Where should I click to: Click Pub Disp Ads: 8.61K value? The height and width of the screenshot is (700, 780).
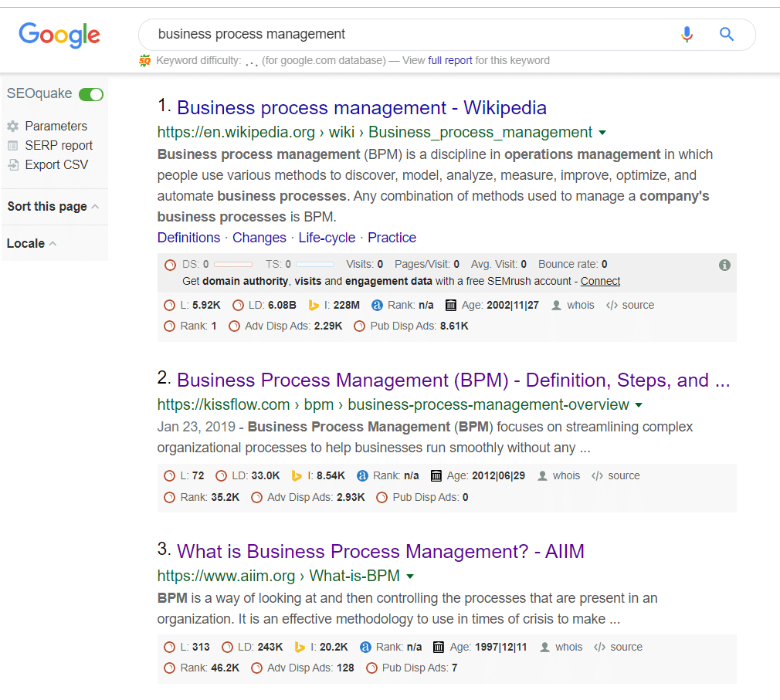tap(454, 326)
